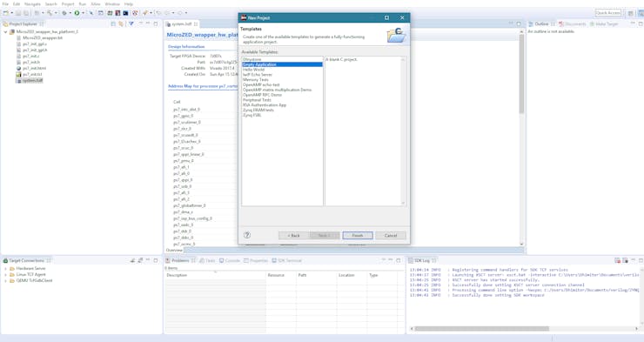The width and height of the screenshot is (644, 342).
Task: Click the Cancel button in New Project dialog
Action: click(391, 235)
